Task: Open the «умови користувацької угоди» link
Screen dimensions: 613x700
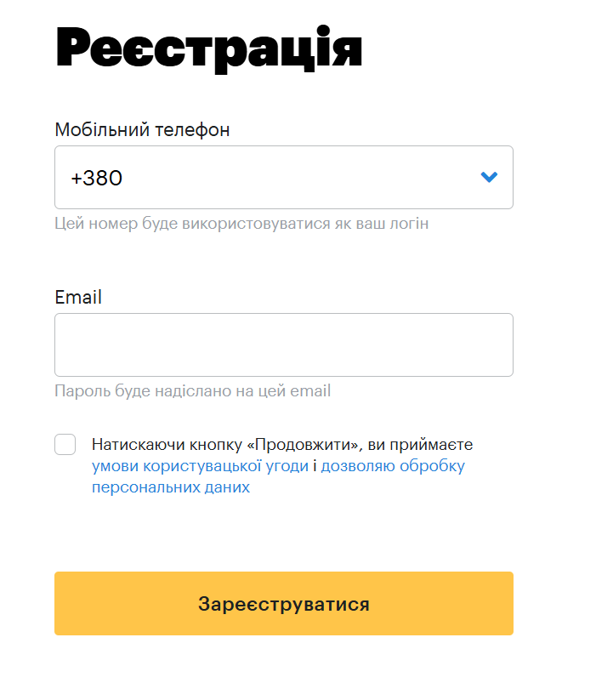Action: click(200, 466)
